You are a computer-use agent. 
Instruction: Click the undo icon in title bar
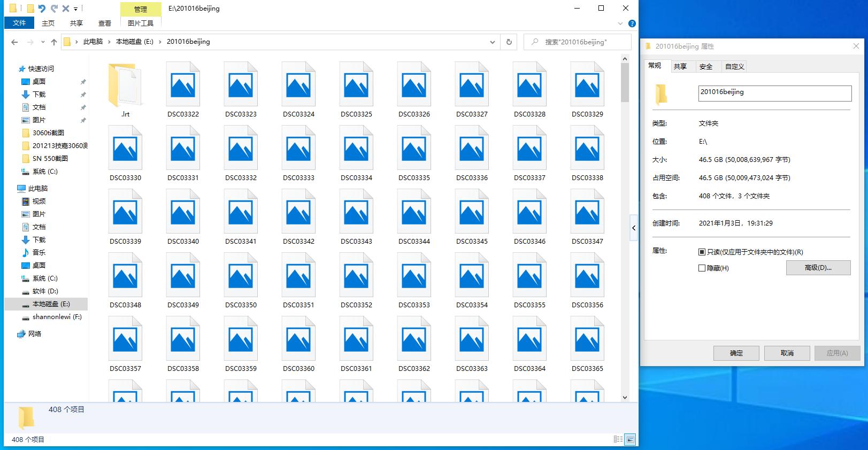[42, 9]
